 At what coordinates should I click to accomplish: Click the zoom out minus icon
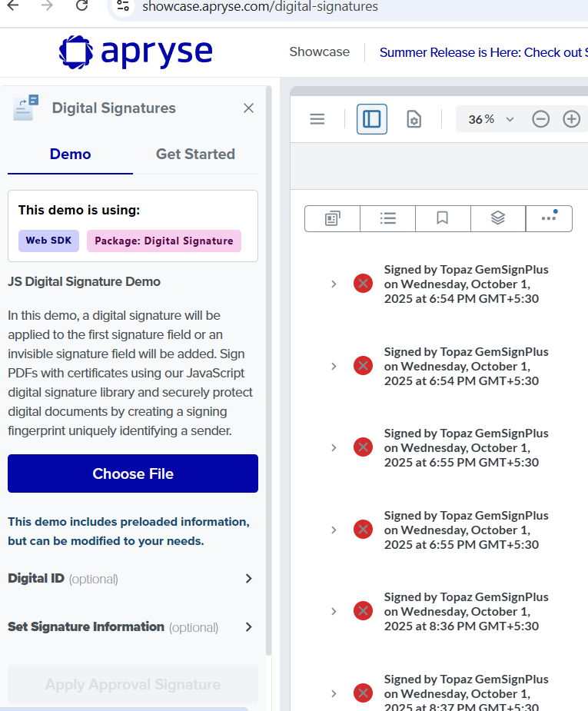[x=540, y=119]
